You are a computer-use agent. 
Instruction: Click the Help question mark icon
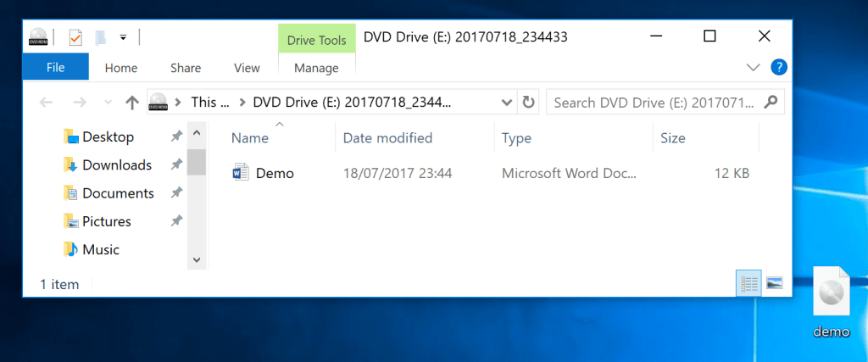pos(779,67)
